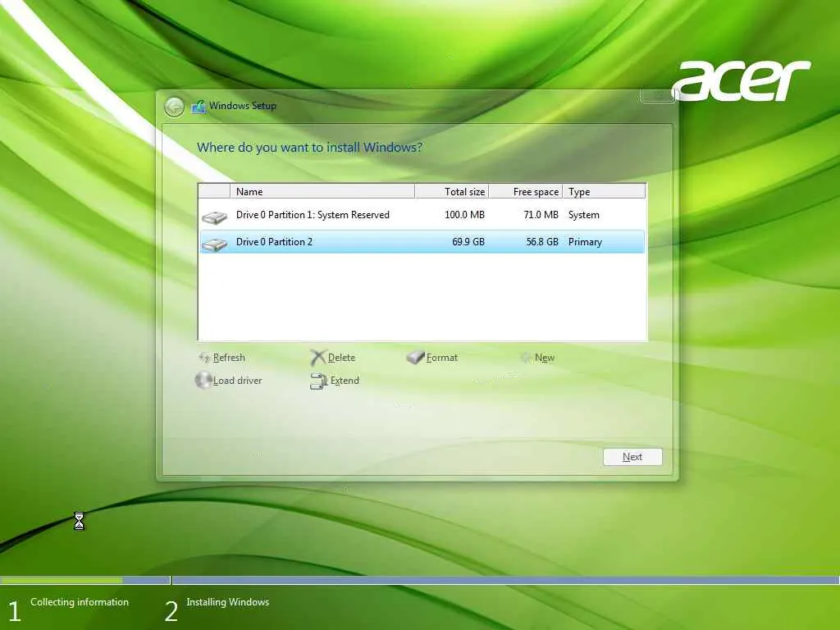Click the Delete X icon
Screen dimensions: 840x630
pos(318,358)
